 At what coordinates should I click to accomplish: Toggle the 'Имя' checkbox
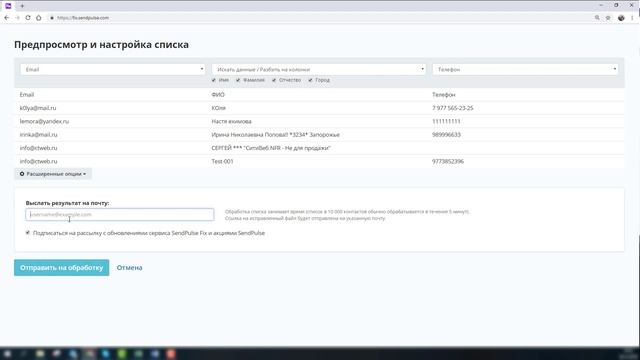click(x=213, y=80)
